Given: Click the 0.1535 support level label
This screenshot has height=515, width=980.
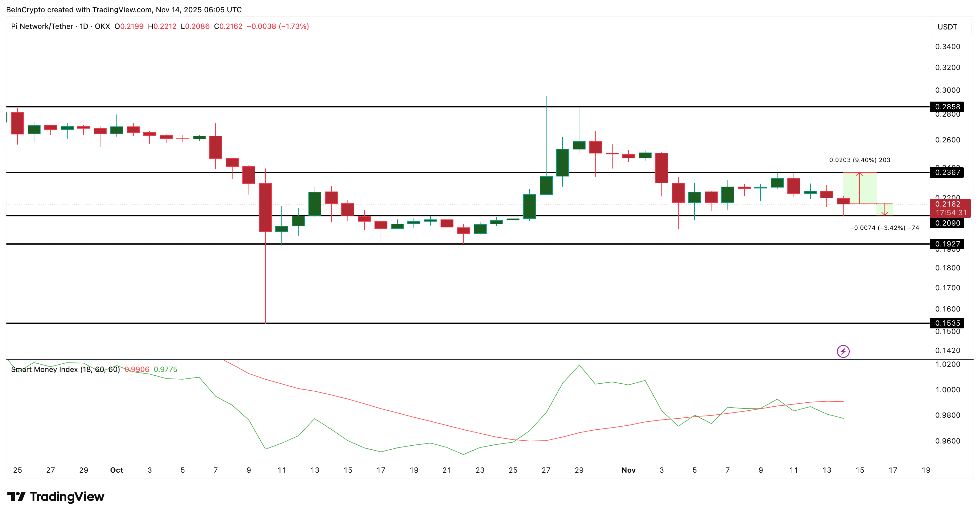Looking at the screenshot, I should pyautogui.click(x=947, y=323).
